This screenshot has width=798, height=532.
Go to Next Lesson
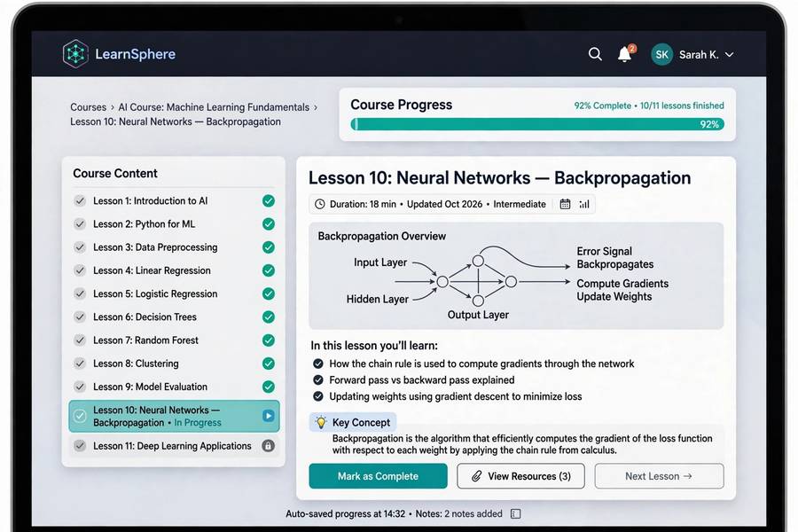[659, 476]
